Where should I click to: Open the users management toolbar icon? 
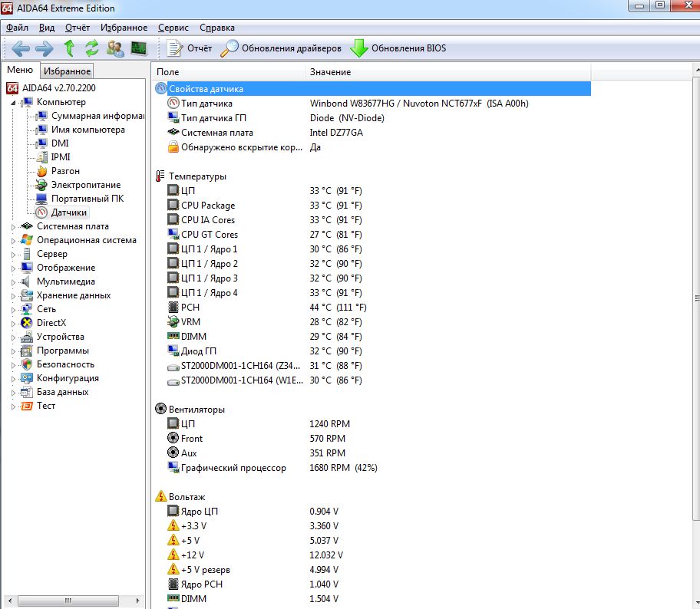[116, 48]
